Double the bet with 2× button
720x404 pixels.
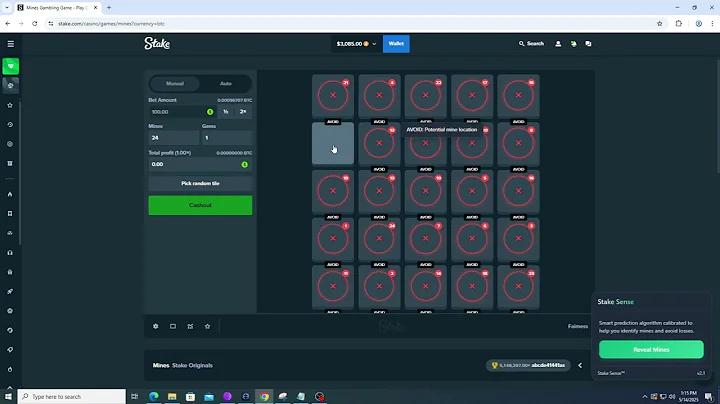point(243,112)
